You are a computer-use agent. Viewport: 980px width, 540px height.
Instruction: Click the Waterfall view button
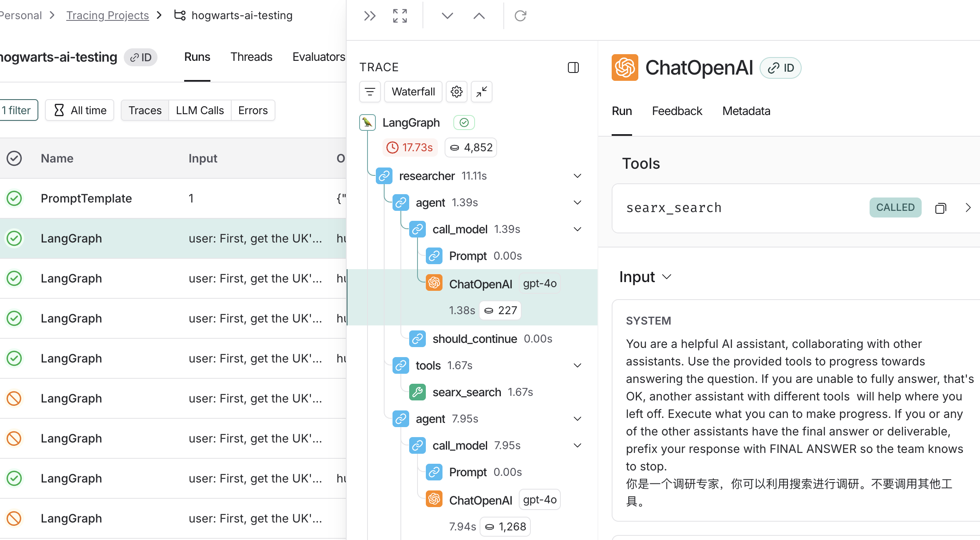[x=413, y=92]
